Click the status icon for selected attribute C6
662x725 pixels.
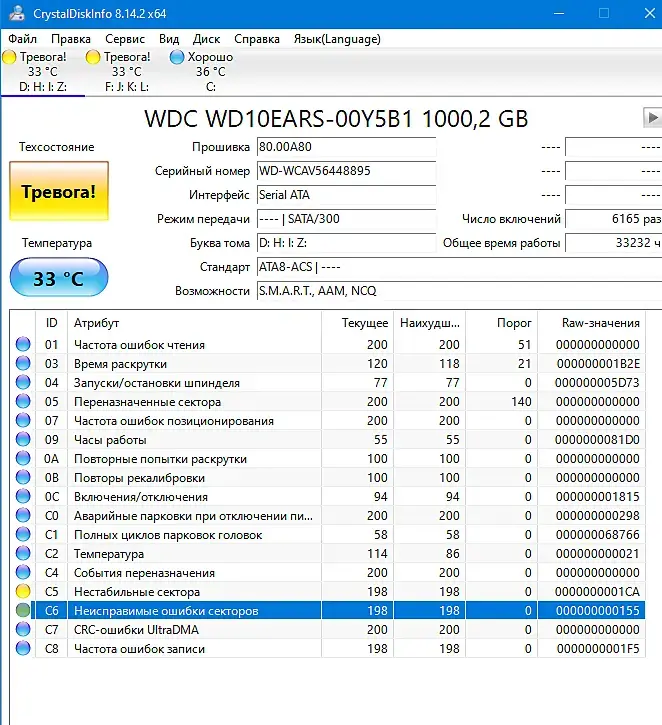[x=23, y=610]
